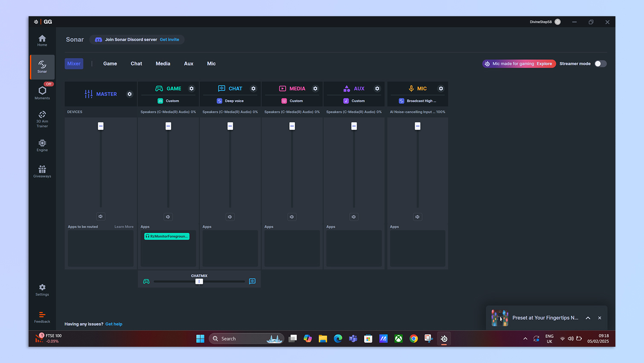
Task: Open the Mic channel settings gear
Action: 441,88
